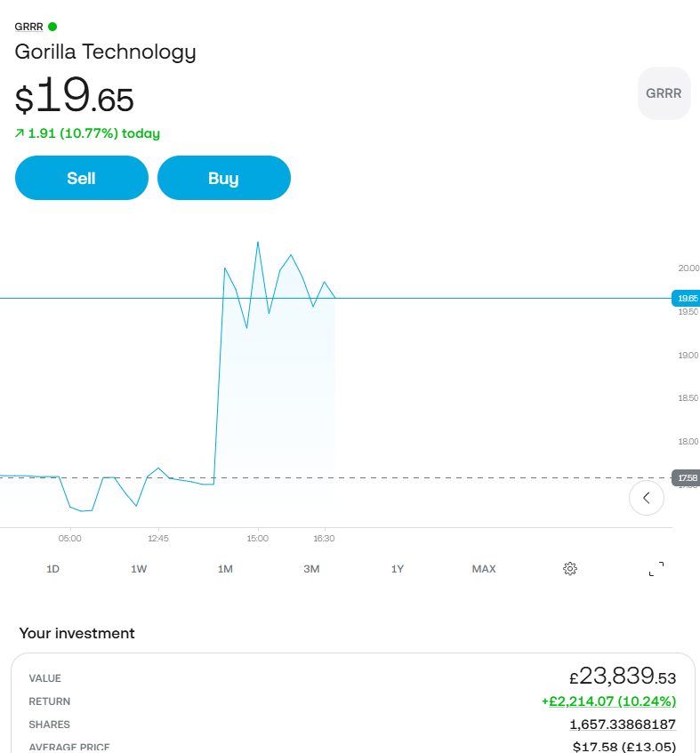Click the green market status dot
700x753 pixels.
click(x=52, y=27)
